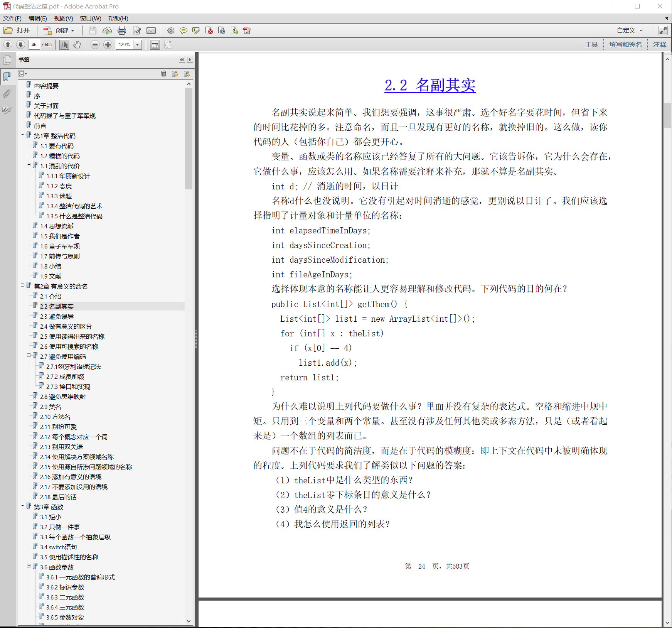Jump to bookmark 1.4 思想流派
This screenshot has height=628, width=672.
coord(57,226)
